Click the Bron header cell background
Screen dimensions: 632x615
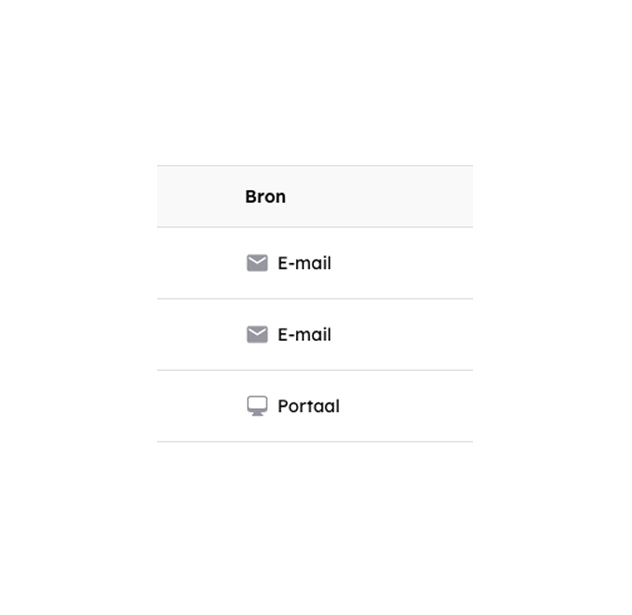click(x=315, y=197)
